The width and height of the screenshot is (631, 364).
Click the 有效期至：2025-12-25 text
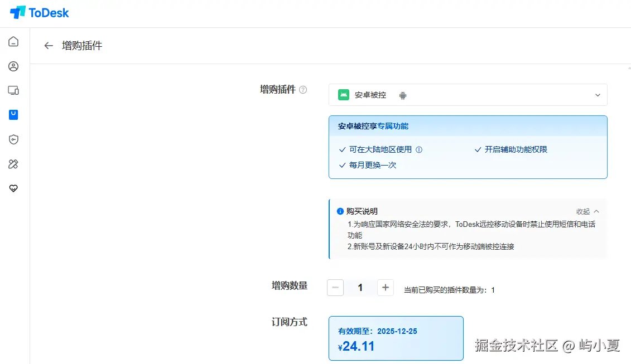(x=378, y=332)
